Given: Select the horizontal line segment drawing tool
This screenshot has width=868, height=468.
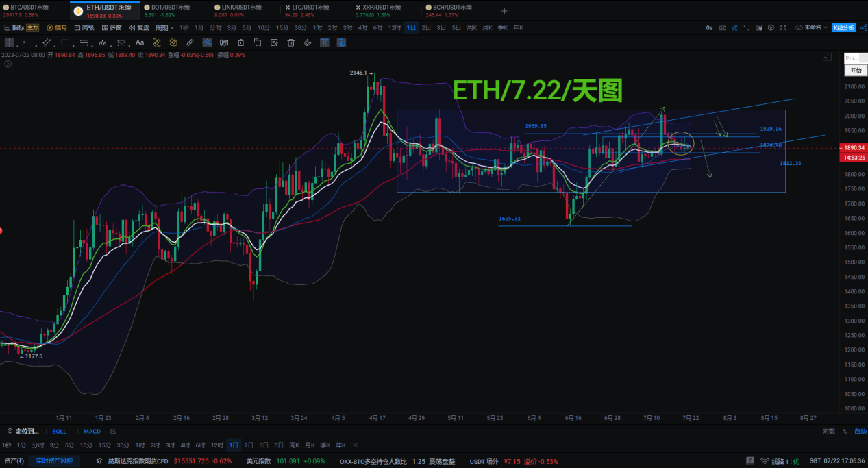Looking at the screenshot, I should 28,42.
